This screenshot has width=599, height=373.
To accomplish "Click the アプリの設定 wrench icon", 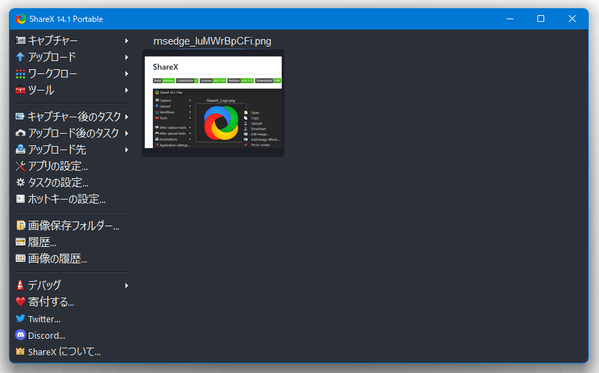I will click(20, 166).
